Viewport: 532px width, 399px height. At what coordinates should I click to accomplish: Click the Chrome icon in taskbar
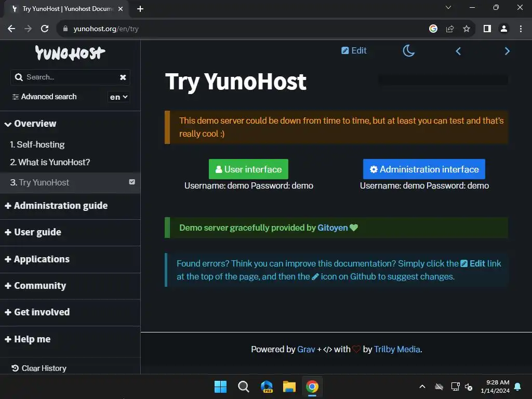(312, 387)
